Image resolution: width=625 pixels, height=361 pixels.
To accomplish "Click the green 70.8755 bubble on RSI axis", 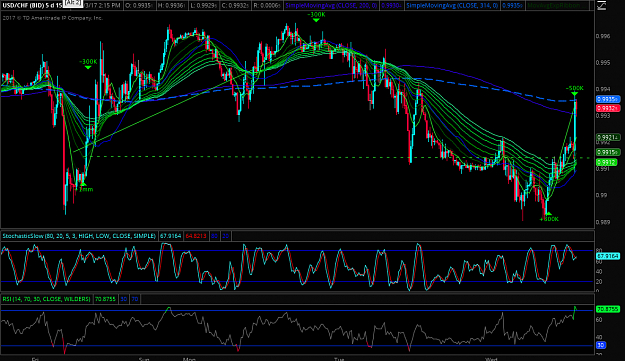I will point(608,309).
